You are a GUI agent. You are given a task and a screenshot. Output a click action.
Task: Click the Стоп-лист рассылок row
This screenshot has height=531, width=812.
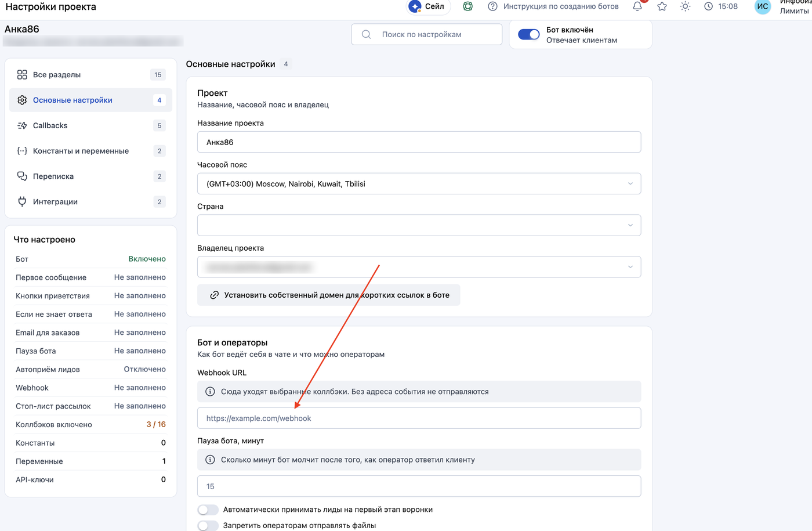[x=90, y=406]
